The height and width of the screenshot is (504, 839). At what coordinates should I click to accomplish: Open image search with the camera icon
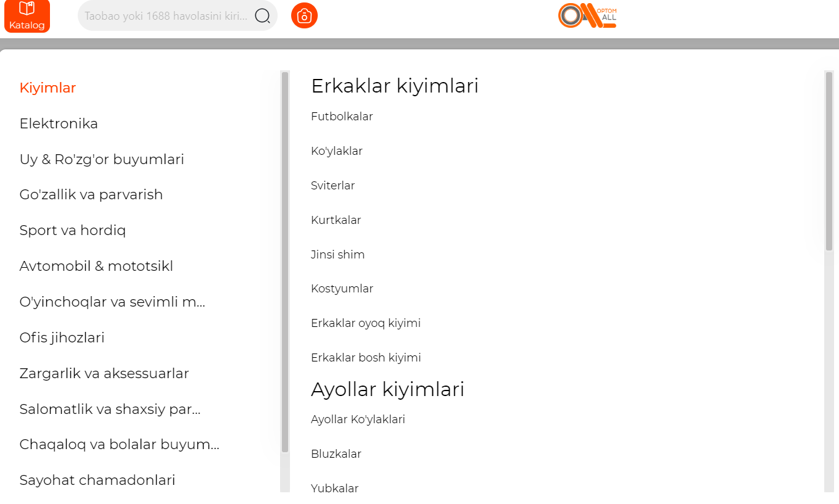tap(304, 16)
